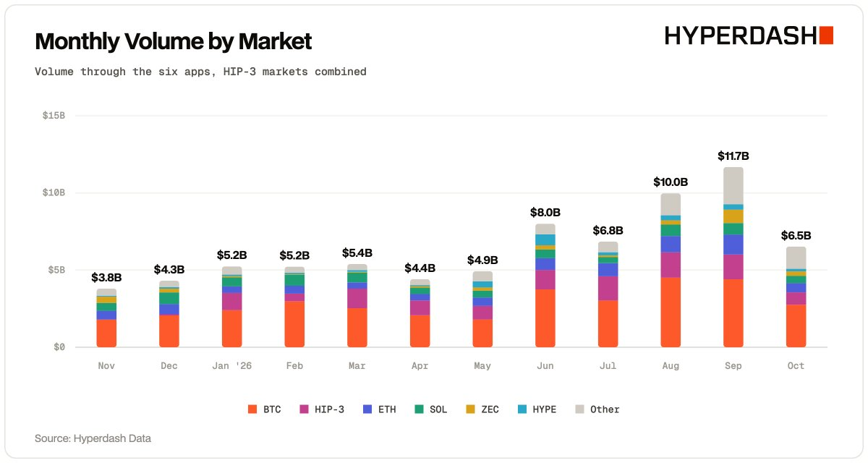
Task: Select the $10.0B total above August
Action: point(671,182)
